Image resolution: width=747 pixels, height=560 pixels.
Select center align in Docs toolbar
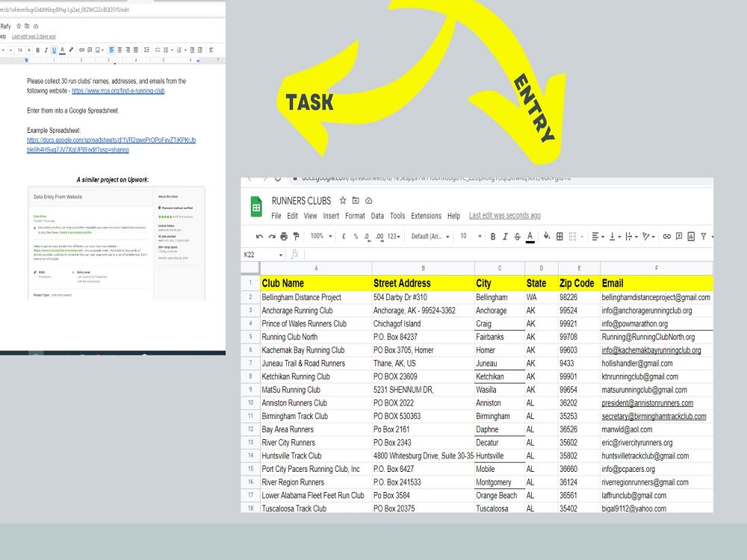120,50
